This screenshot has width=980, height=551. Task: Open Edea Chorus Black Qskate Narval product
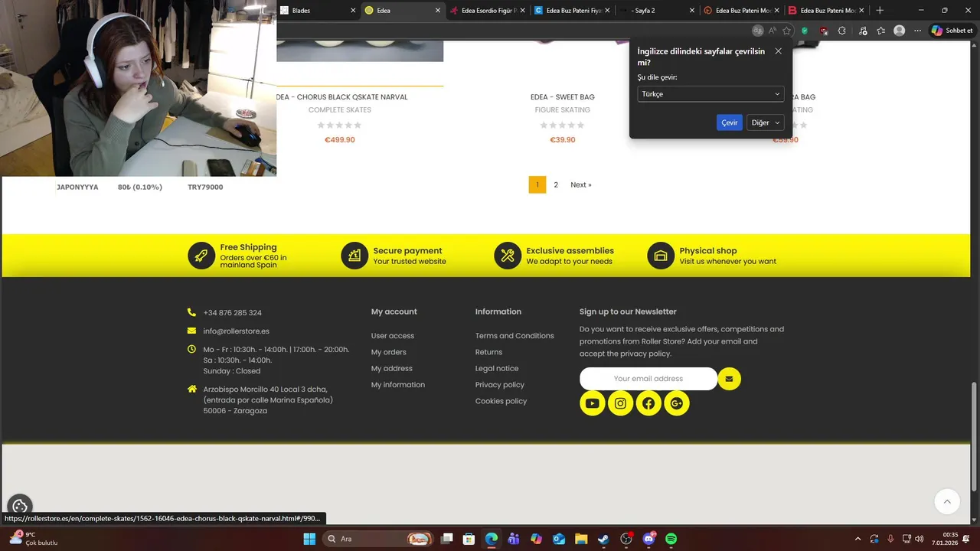[342, 97]
